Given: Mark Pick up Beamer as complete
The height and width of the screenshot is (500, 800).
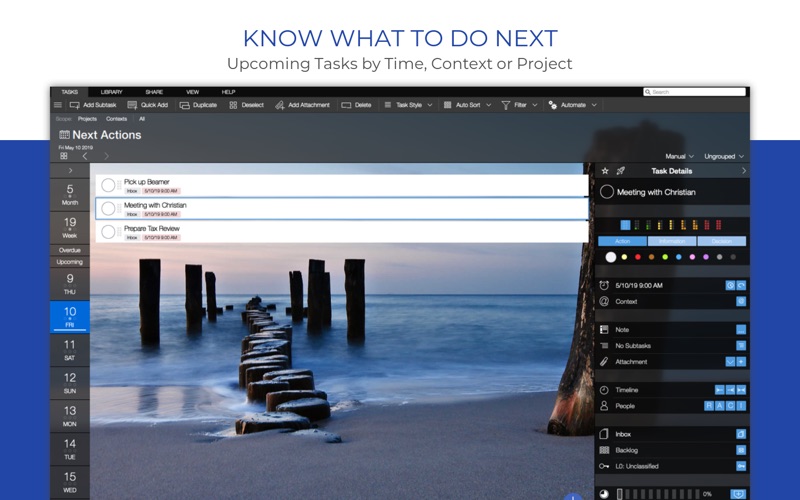Looking at the screenshot, I should point(108,185).
